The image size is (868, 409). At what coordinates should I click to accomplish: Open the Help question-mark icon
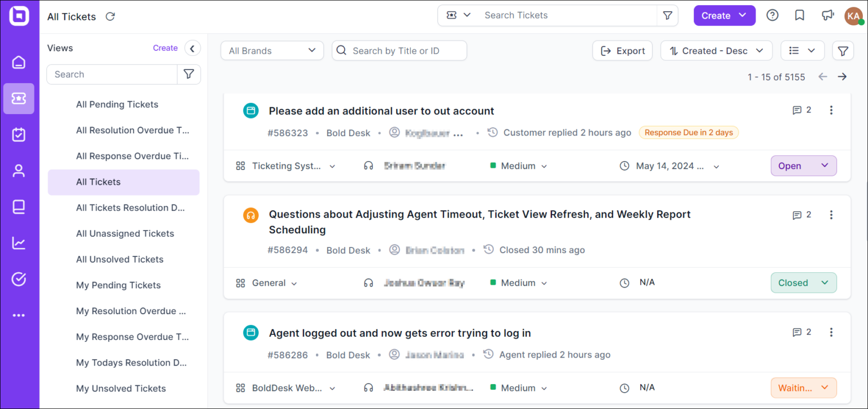[x=772, y=15]
